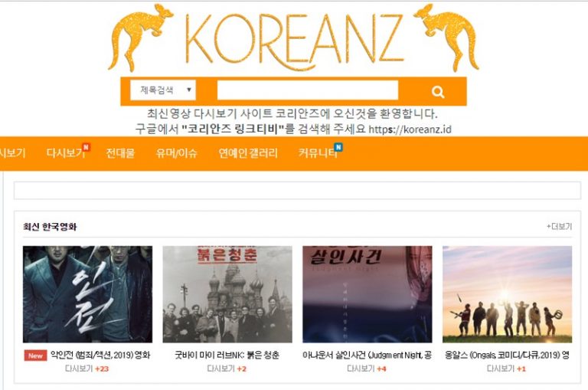Open the 살인사건 movie poster thumbnail
The image size is (588, 390).
click(x=367, y=294)
